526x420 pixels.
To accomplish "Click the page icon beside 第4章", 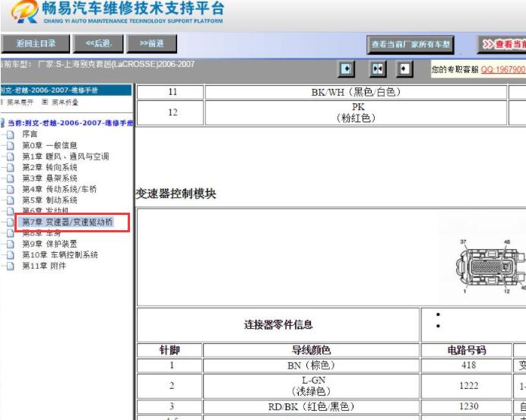I will [11, 189].
